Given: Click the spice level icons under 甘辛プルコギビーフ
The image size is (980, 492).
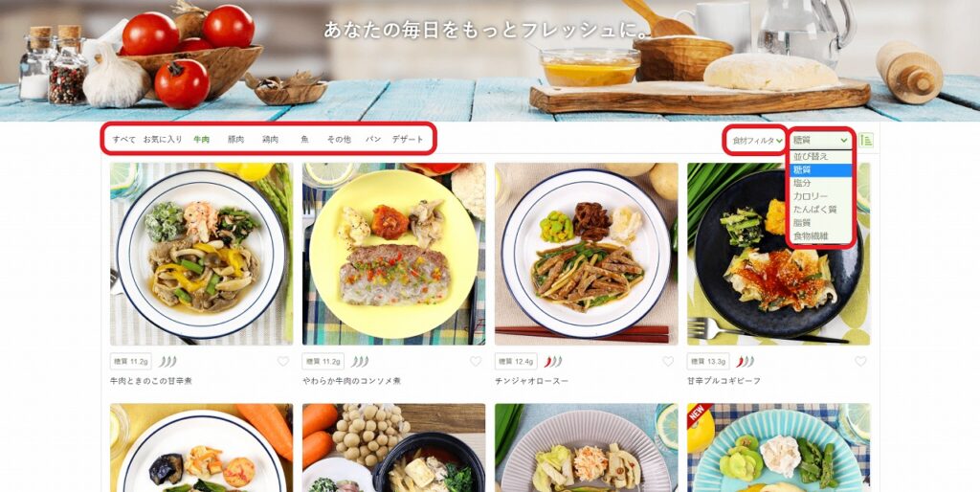Looking at the screenshot, I should (x=745, y=361).
